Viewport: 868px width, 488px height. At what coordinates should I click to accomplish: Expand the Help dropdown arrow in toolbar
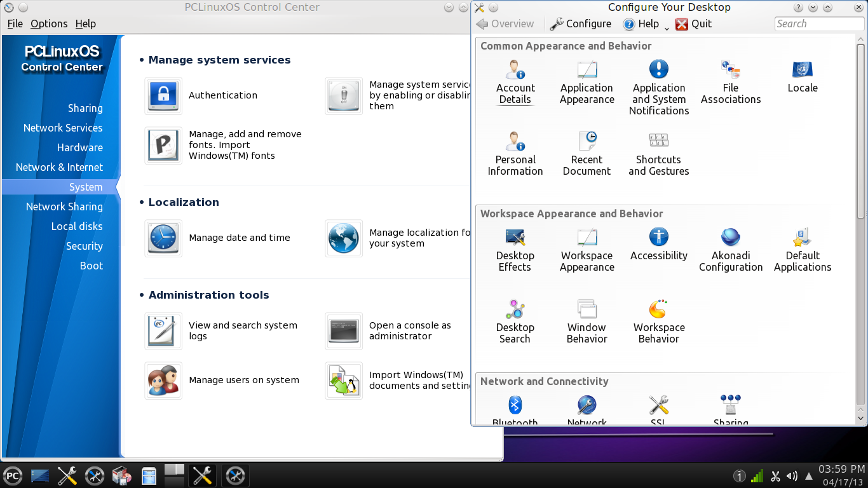pos(667,28)
